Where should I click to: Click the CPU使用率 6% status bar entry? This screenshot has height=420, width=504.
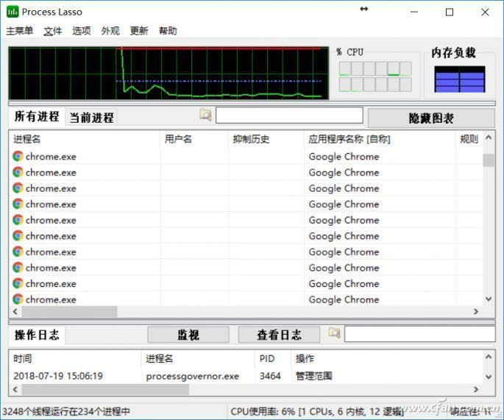[x=316, y=411]
